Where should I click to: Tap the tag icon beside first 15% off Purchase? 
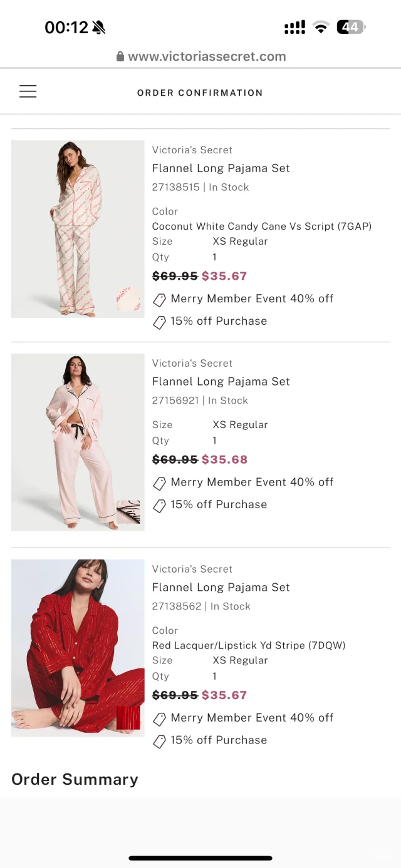point(160,322)
